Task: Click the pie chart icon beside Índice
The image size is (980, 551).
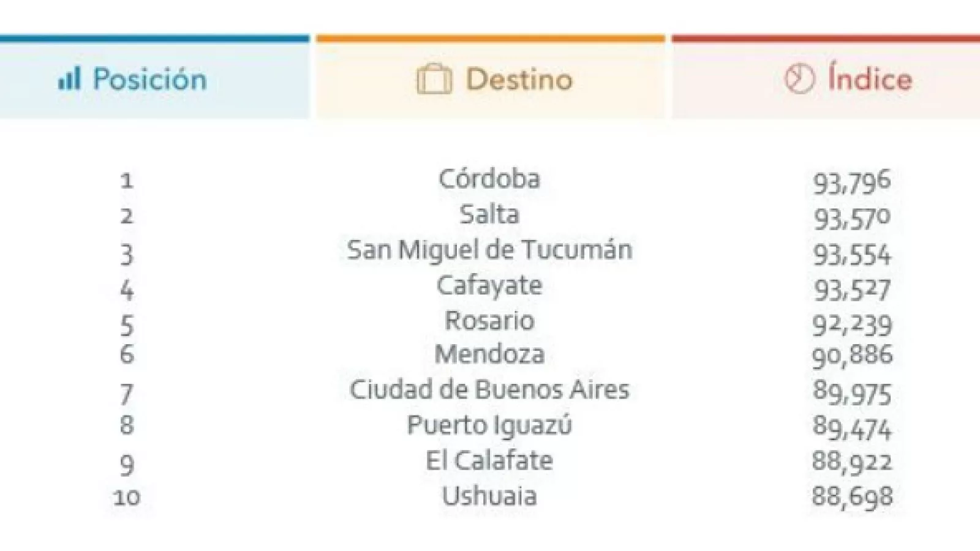Action: (x=799, y=80)
